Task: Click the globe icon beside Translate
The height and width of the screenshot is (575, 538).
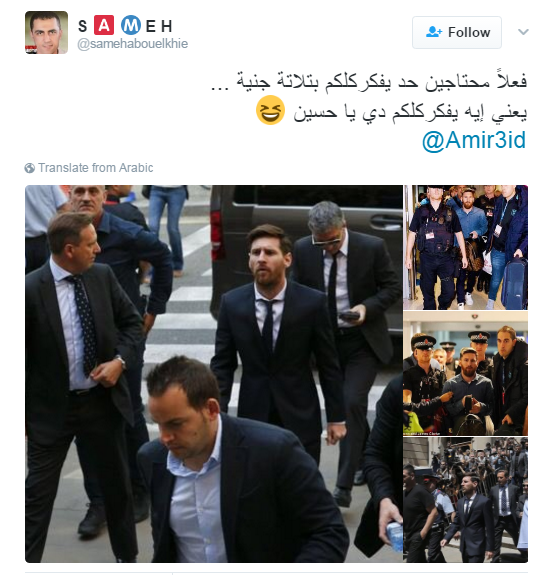Action: [x=30, y=168]
